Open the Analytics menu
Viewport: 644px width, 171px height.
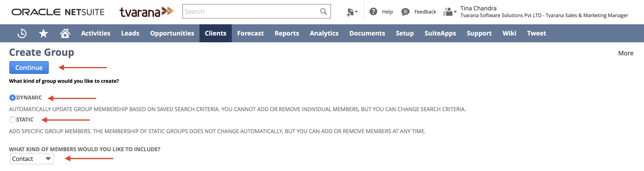[x=324, y=33]
